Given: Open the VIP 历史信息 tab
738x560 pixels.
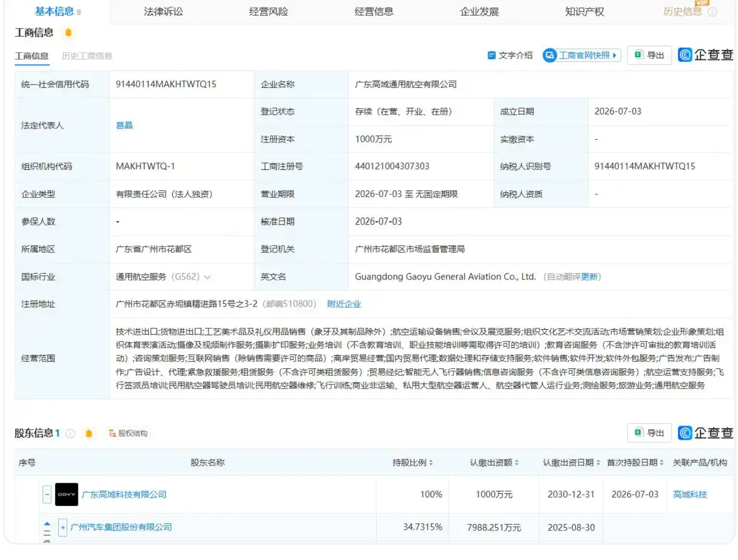Looking at the screenshot, I should pyautogui.click(x=682, y=12).
